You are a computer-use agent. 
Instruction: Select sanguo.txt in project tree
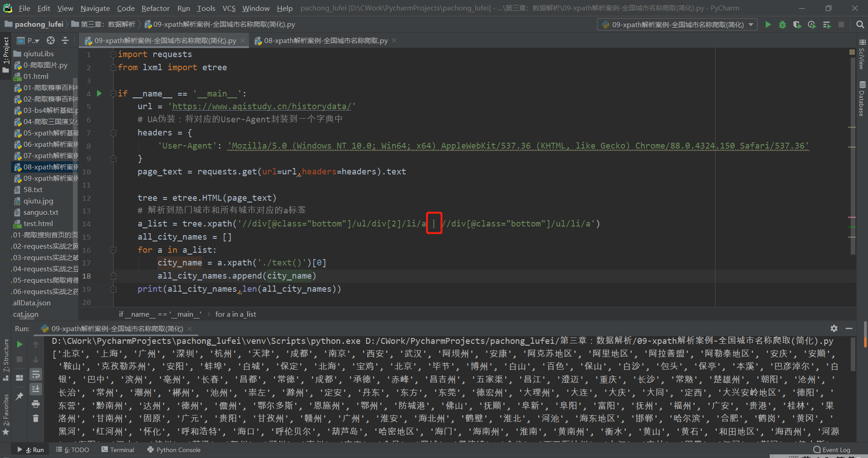coord(41,212)
